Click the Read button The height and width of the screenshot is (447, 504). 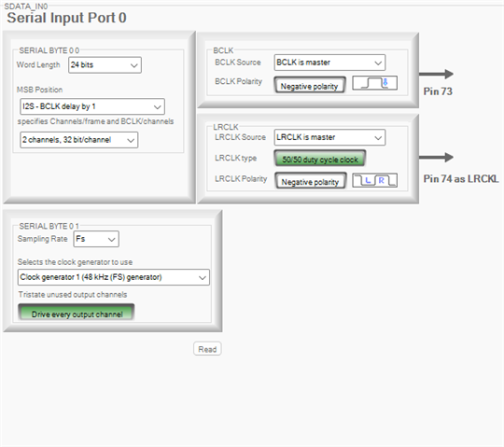(207, 349)
